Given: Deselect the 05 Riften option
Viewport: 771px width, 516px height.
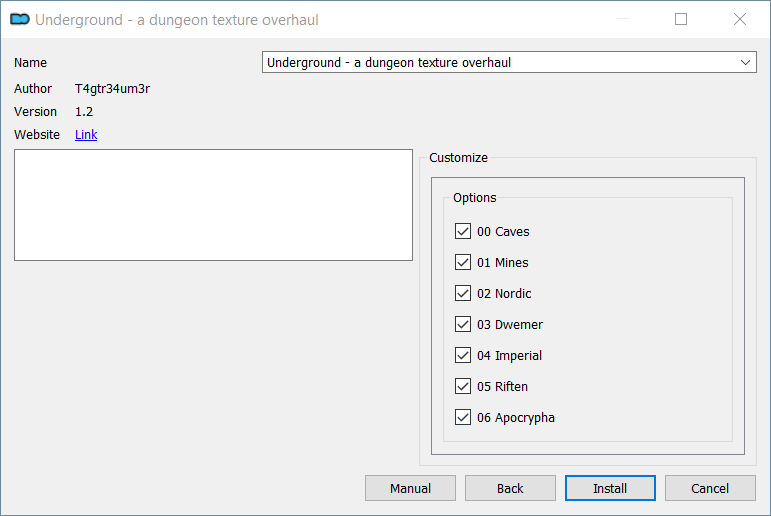Looking at the screenshot, I should click(463, 386).
